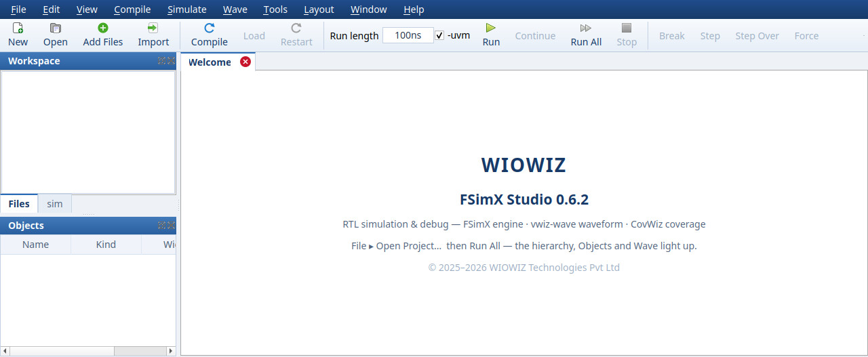This screenshot has height=357, width=868.
Task: Click the Run length input field
Action: click(x=408, y=35)
